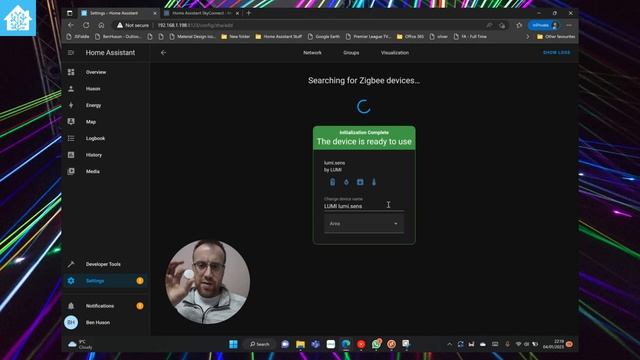Click the History chart icon

(x=71, y=155)
